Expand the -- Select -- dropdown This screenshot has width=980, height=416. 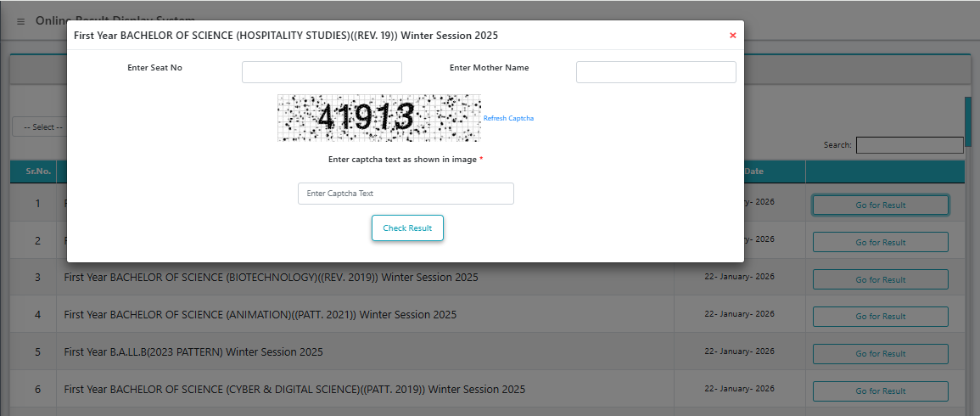39,127
